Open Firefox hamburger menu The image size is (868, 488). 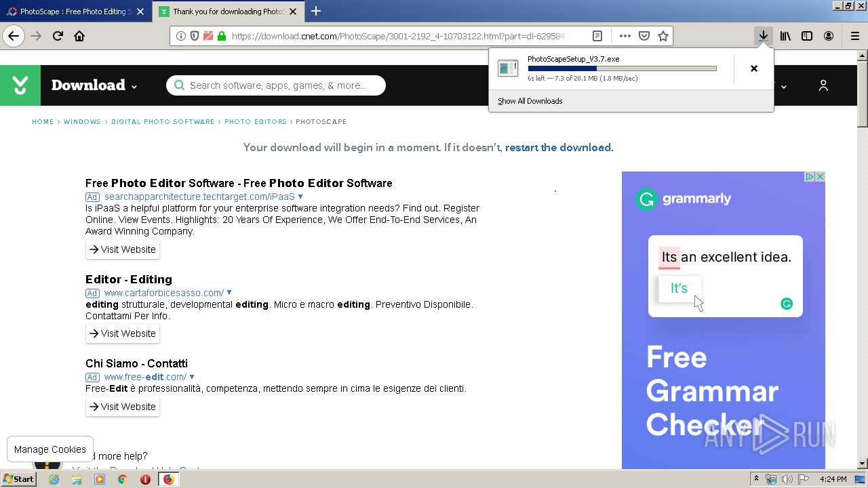coord(854,36)
